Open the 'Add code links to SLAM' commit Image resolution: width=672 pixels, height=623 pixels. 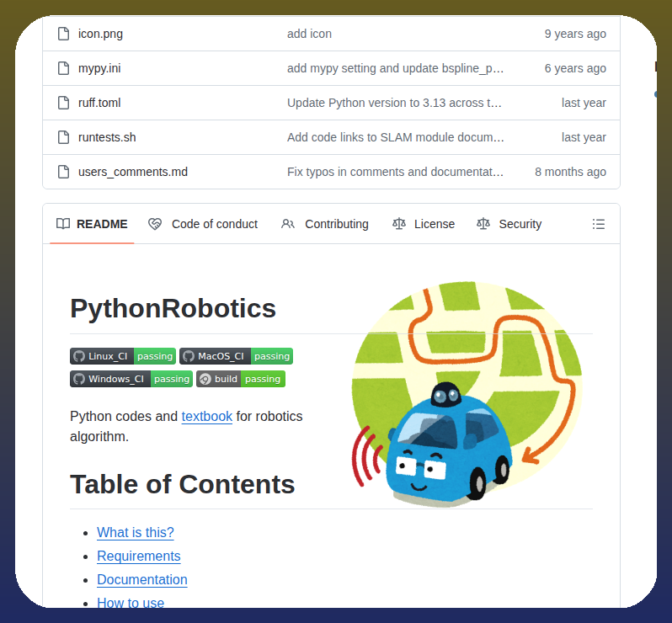click(x=396, y=137)
